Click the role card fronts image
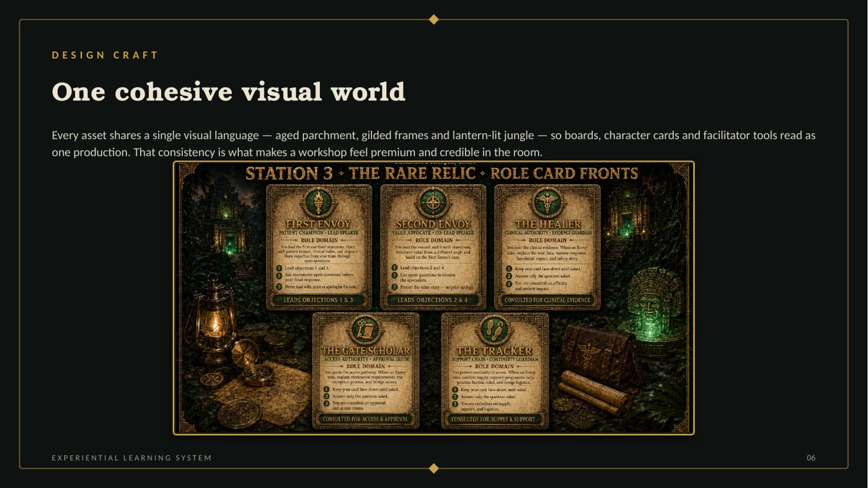868x488 pixels. pos(433,298)
